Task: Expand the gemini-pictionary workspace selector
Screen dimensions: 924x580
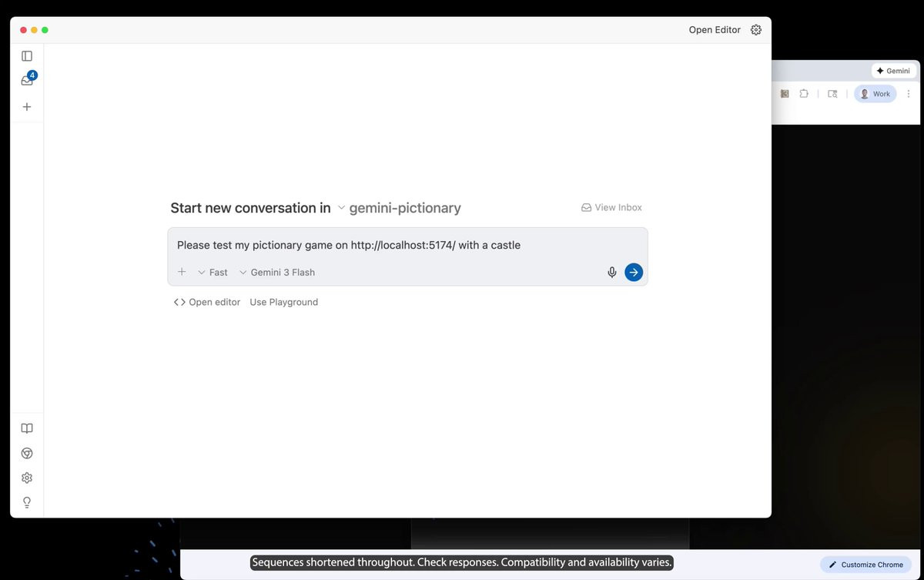Action: (399, 208)
